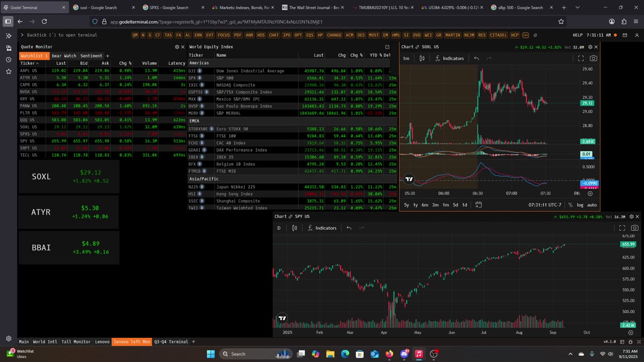Open SOXL chart time axis settings
This screenshot has height=362, width=644.
coord(590,193)
